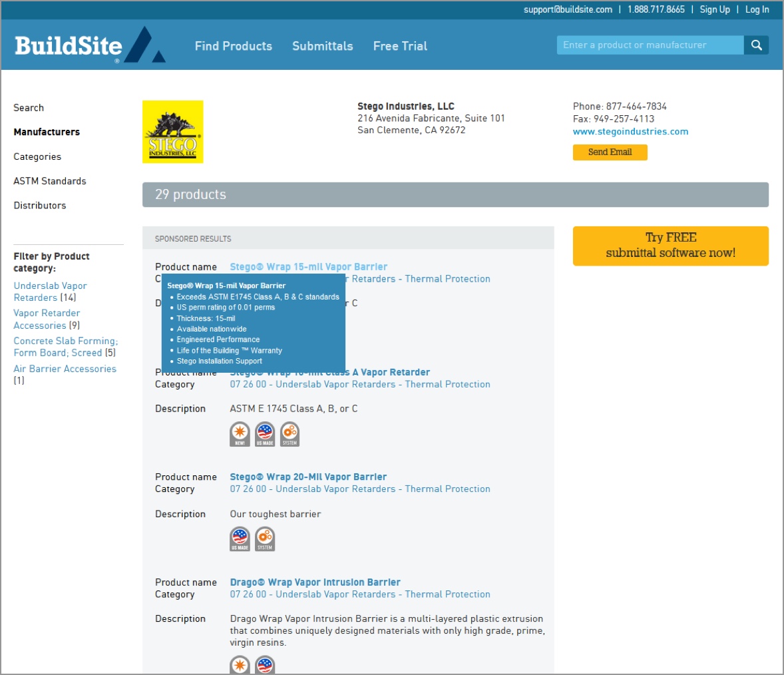
Task: Click category link under 20-Mil Vapor Barrier
Action: (360, 489)
